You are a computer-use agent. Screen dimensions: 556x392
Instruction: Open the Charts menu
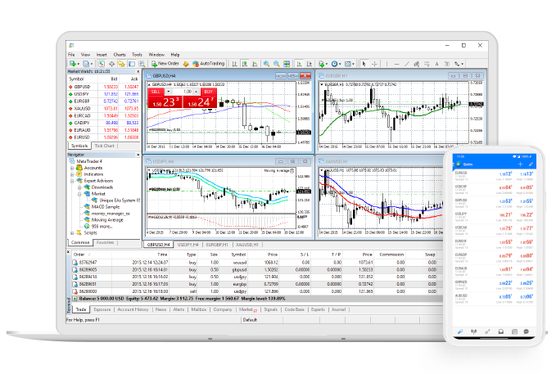click(120, 55)
